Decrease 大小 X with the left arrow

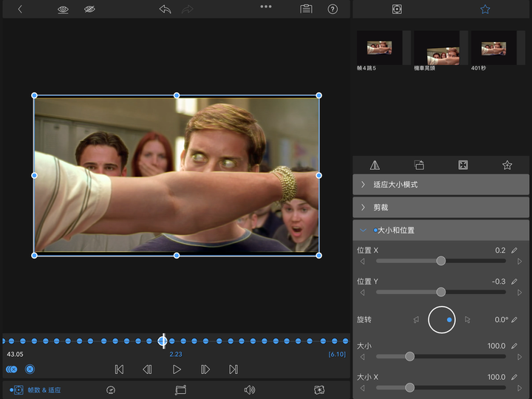tap(362, 388)
